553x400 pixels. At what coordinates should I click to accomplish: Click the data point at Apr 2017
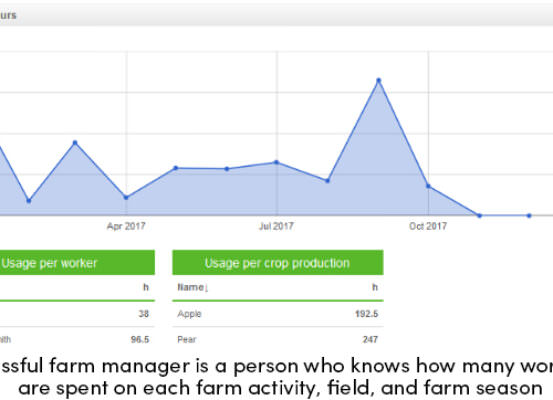[126, 198]
